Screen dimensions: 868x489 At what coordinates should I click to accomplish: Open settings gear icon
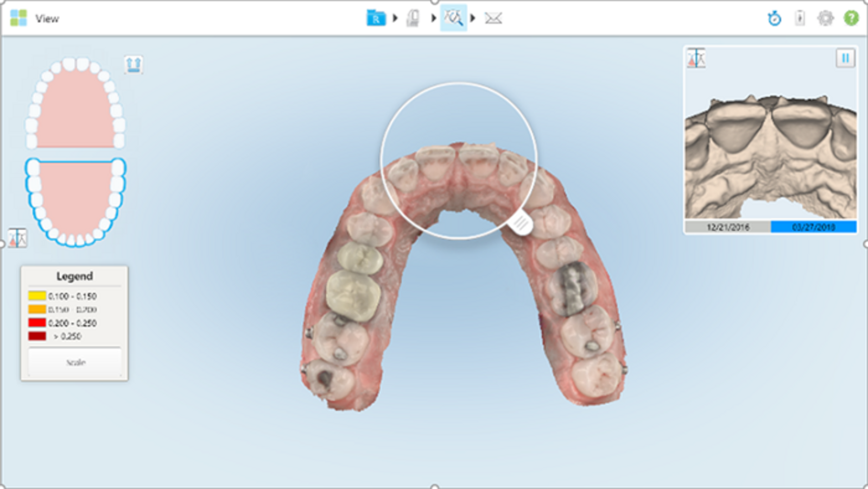825,18
